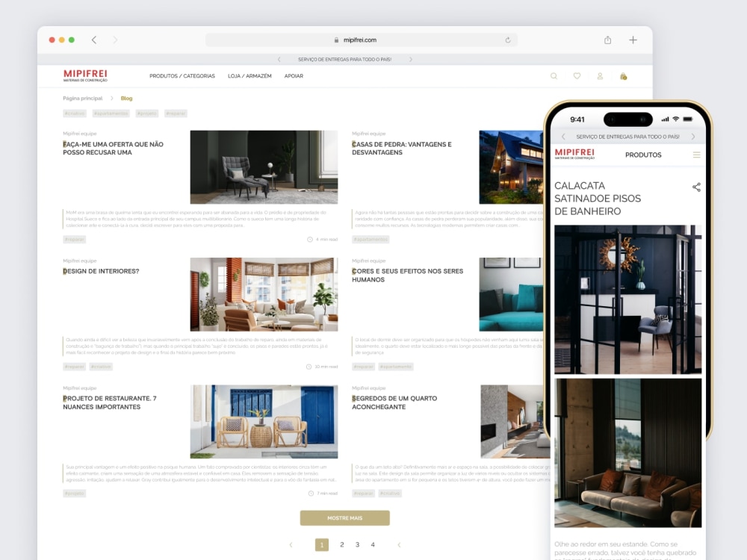Open the wishlist heart icon
This screenshot has width=747, height=560.
point(577,76)
